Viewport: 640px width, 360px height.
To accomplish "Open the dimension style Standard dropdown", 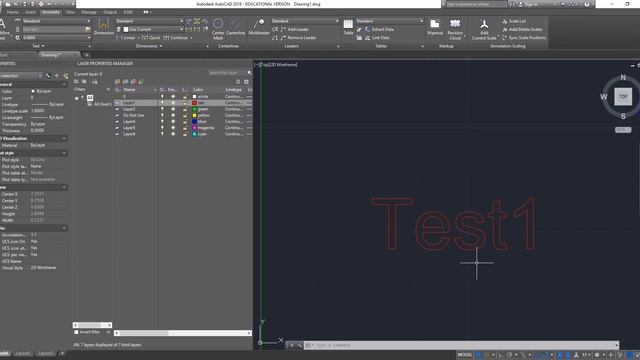I will coord(149,21).
